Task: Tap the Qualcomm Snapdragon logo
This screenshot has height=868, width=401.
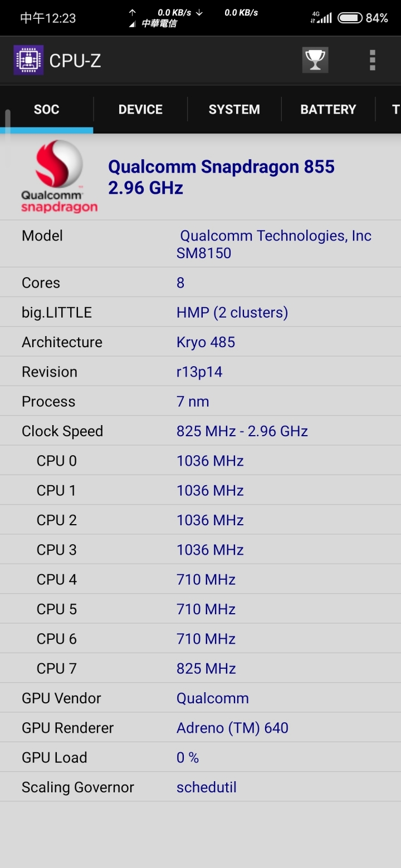Action: (59, 176)
